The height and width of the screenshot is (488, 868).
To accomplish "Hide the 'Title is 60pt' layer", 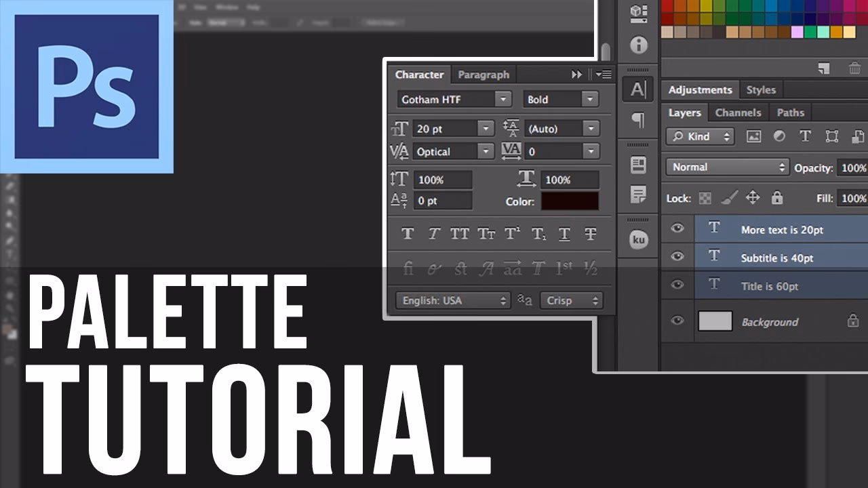I will [x=677, y=284].
